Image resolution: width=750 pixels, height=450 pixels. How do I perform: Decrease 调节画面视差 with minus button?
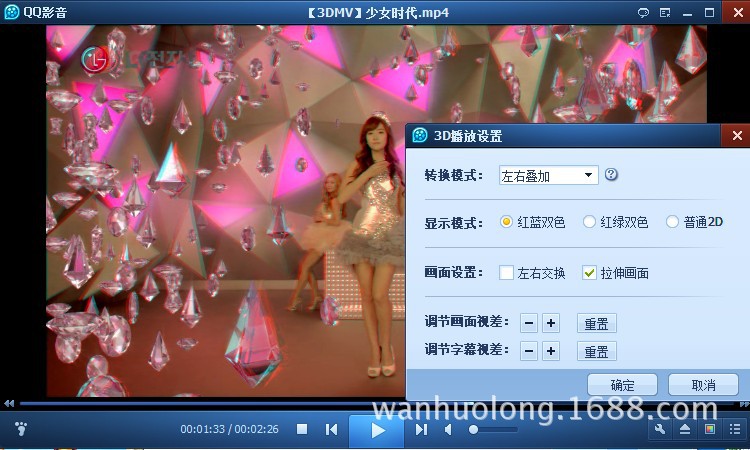click(x=529, y=323)
